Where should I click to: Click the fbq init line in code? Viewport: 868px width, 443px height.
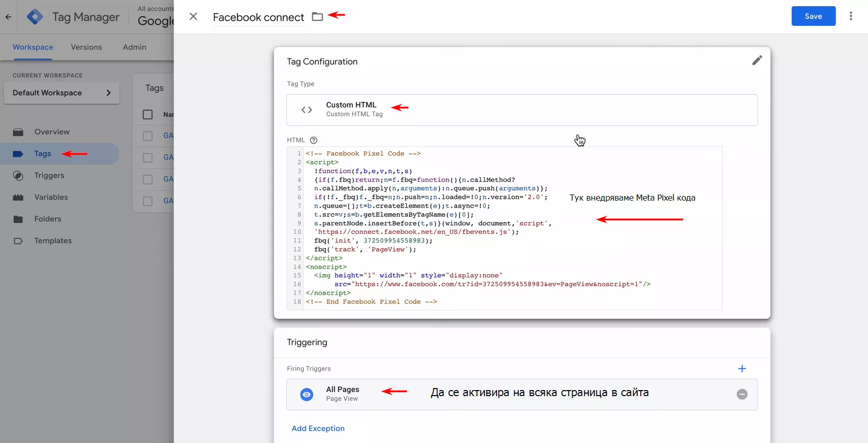pos(373,241)
